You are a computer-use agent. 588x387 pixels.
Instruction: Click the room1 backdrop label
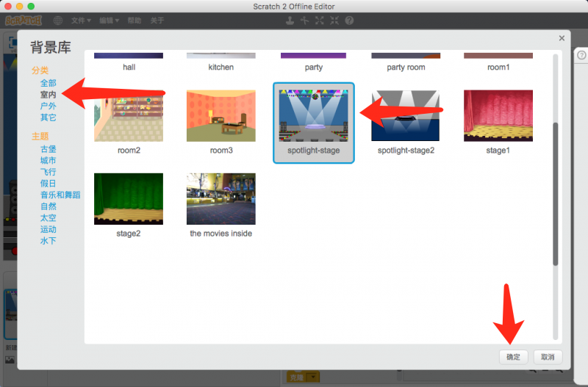(x=498, y=68)
